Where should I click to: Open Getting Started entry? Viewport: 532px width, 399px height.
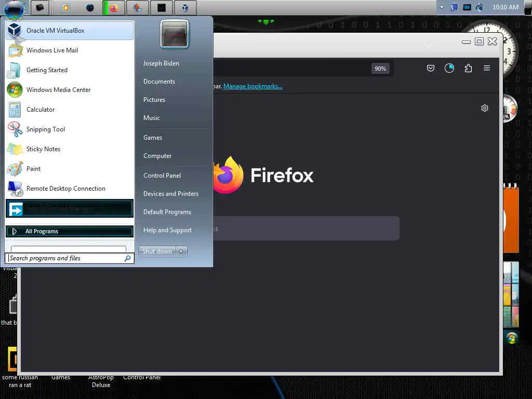click(70, 70)
